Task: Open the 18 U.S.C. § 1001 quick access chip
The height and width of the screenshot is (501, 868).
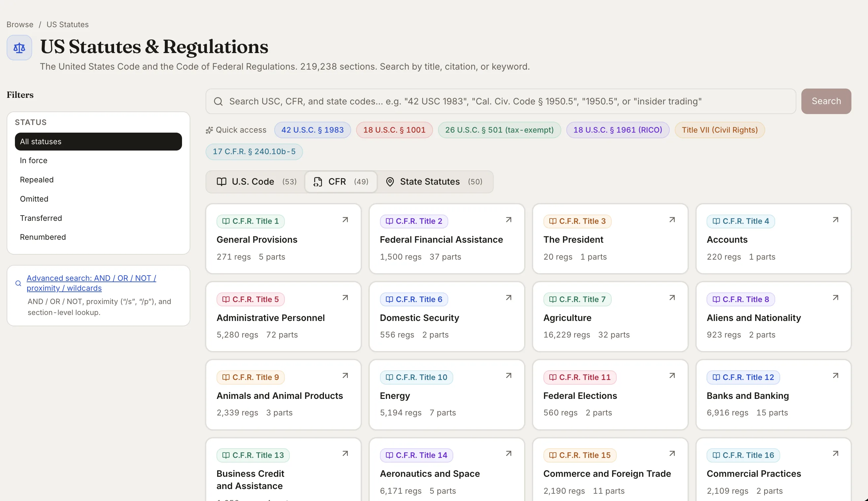Action: click(394, 130)
